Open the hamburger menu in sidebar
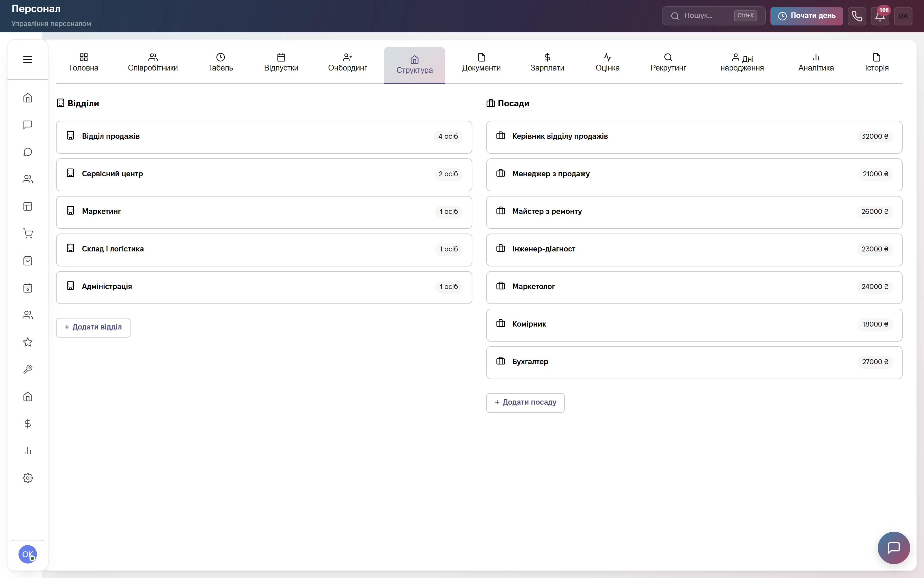This screenshot has width=924, height=578. (27, 60)
